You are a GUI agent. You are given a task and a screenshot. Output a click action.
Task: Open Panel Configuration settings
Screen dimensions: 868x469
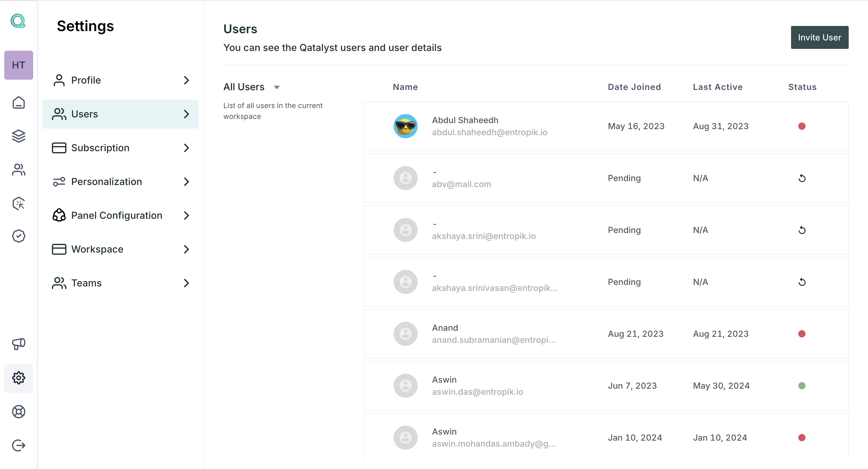(120, 215)
